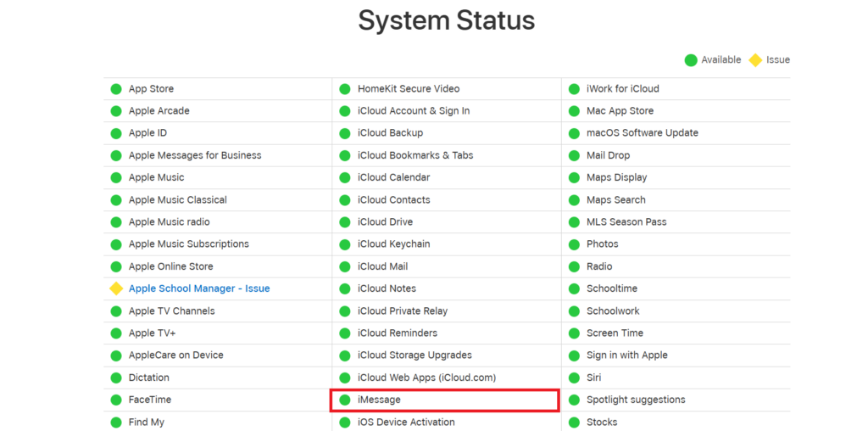Click the yellow Issue legend diamond
868x431 pixels.
coord(755,60)
